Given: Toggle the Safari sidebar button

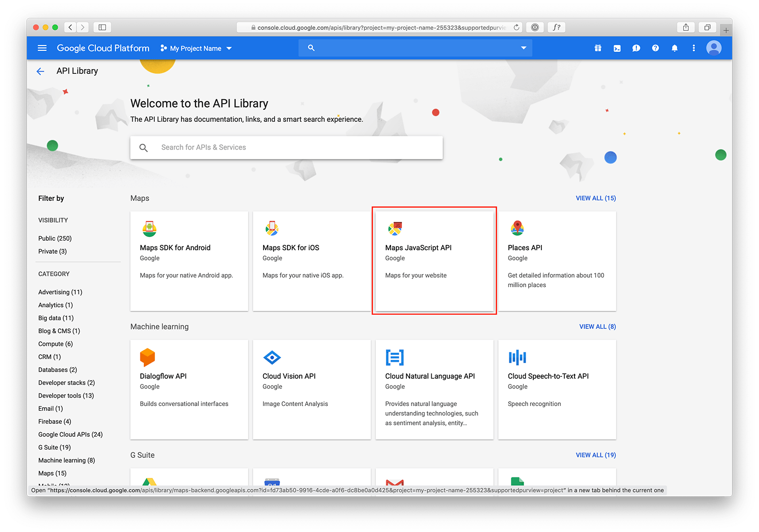Looking at the screenshot, I should click(102, 27).
